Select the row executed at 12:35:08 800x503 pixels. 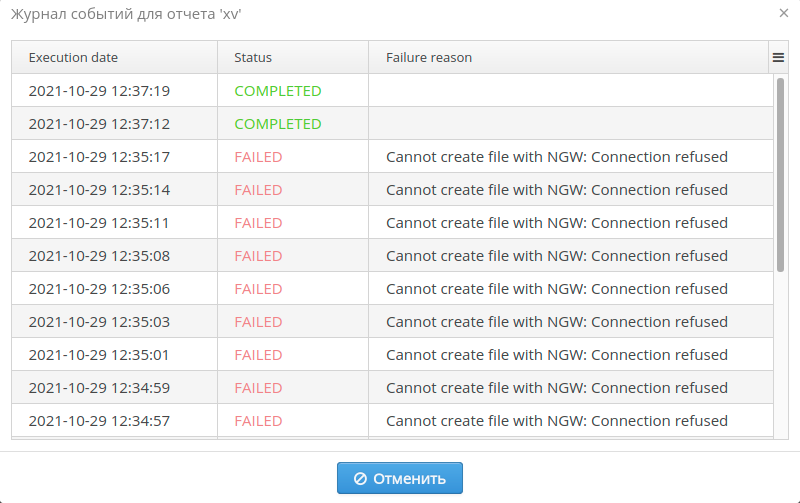coord(99,256)
